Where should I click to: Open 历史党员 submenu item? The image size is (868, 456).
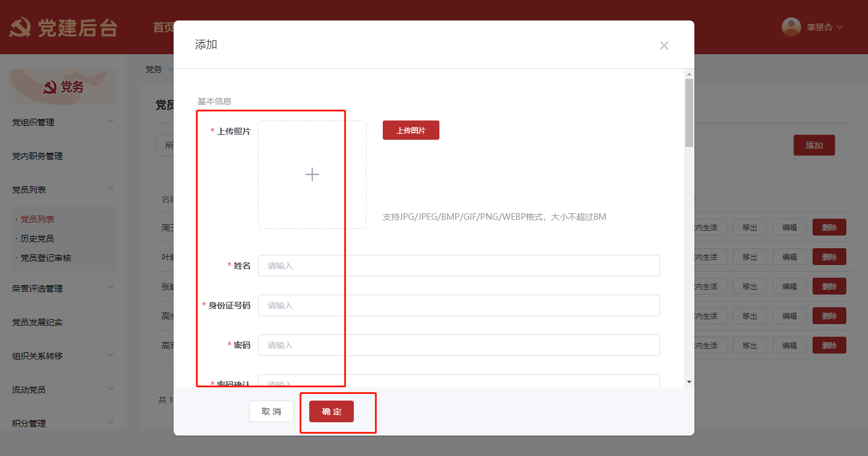[x=37, y=239]
